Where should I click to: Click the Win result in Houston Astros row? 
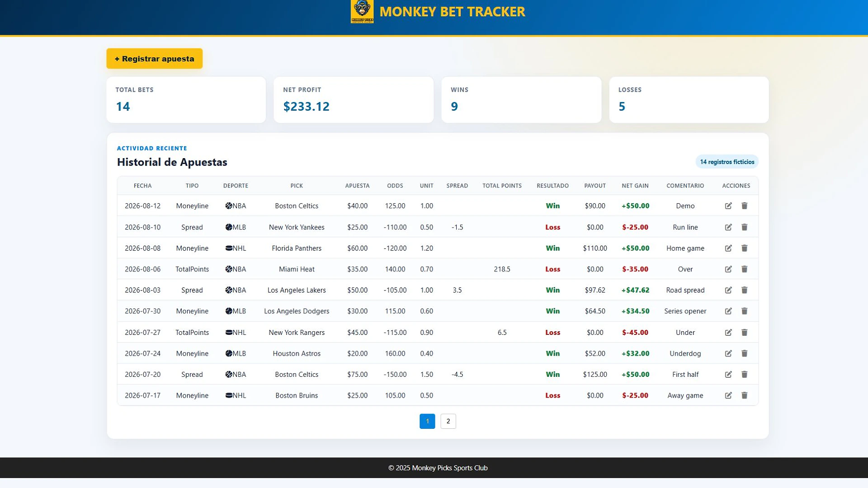point(552,354)
